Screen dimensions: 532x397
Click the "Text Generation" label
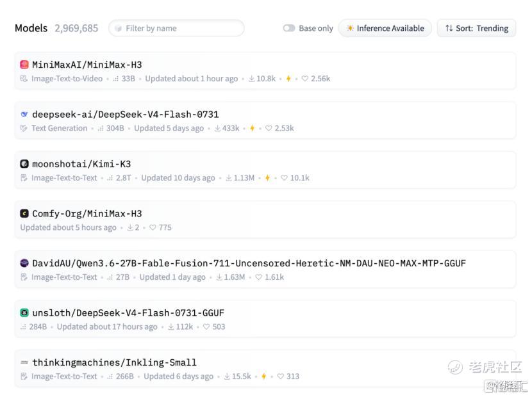pyautogui.click(x=60, y=128)
